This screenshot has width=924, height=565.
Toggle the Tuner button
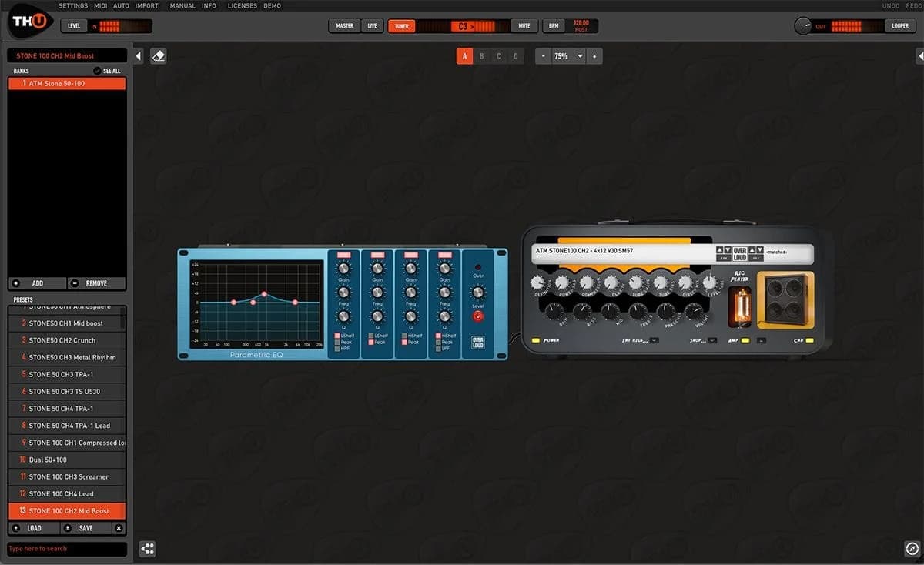click(401, 26)
